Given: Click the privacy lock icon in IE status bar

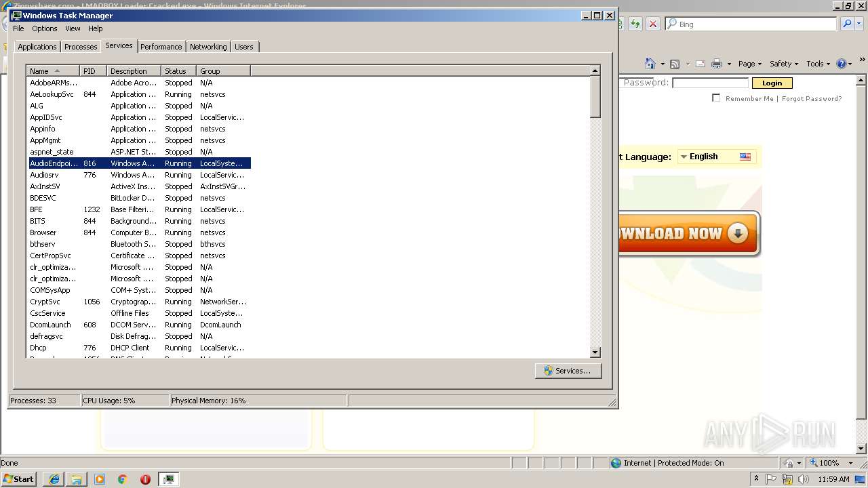Looking at the screenshot, I should point(788,463).
